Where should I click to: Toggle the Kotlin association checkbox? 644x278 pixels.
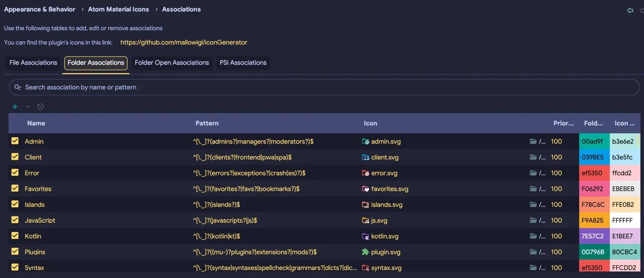click(15, 236)
